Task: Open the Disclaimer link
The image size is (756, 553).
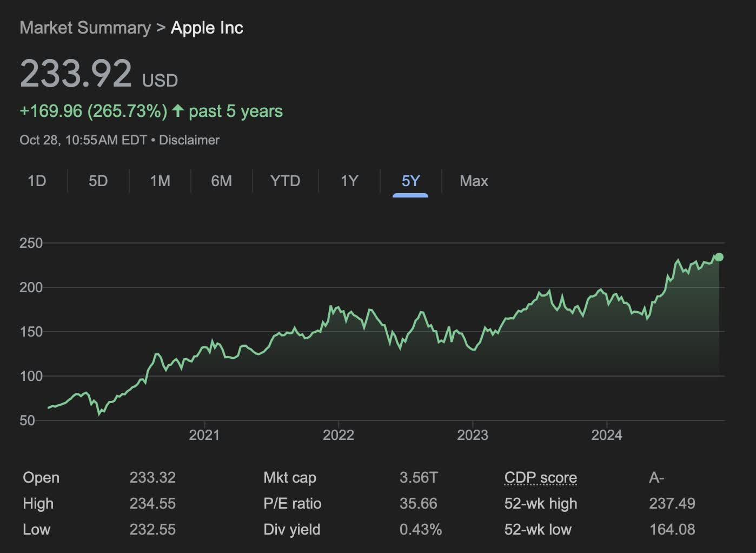Action: click(189, 140)
